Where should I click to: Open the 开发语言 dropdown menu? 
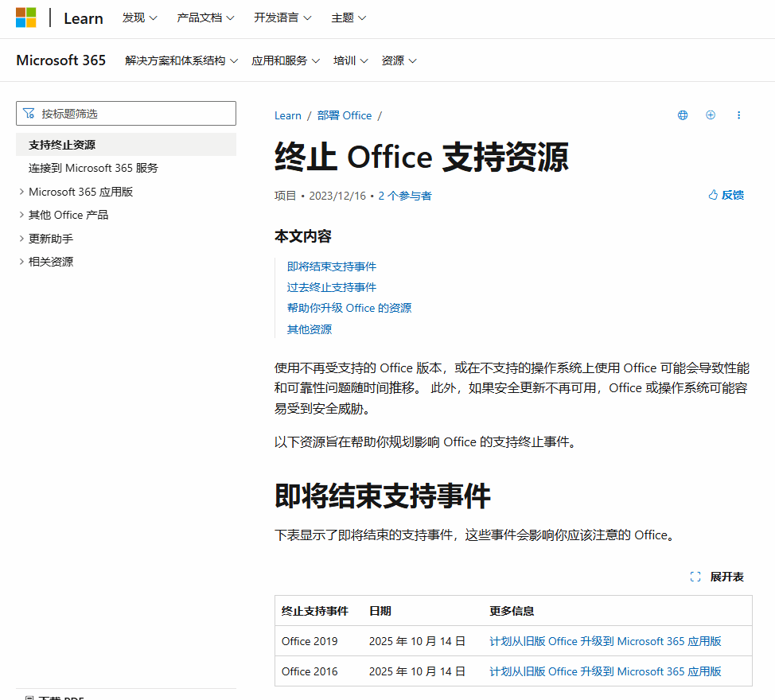pos(282,17)
